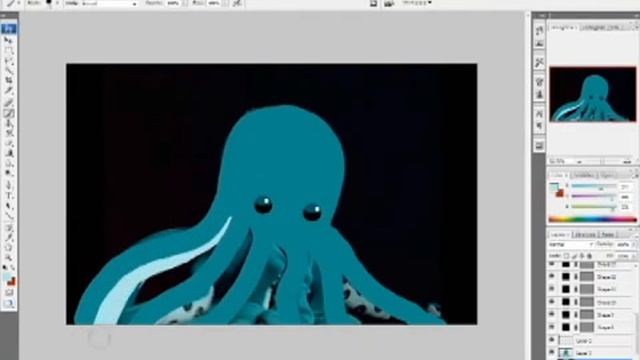The width and height of the screenshot is (640, 360).
Task: Open the Workspace dropdown in options bar
Action: pyautogui.click(x=417, y=3)
